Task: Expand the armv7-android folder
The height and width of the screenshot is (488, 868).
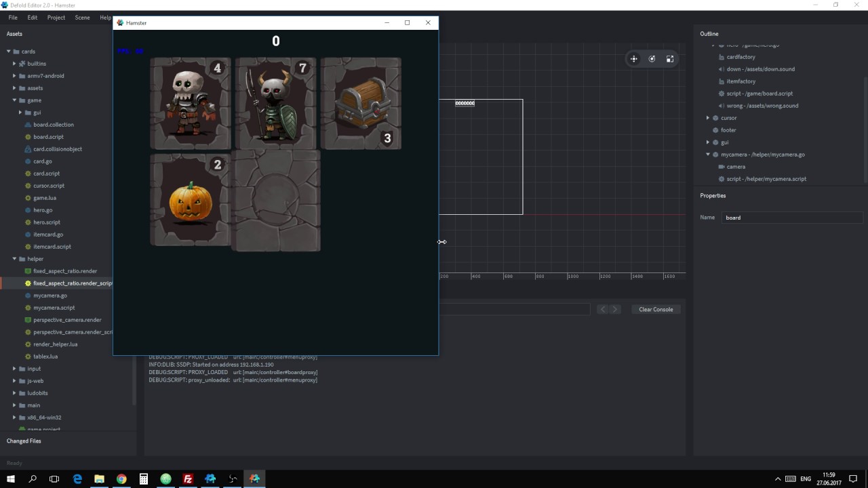Action: [x=14, y=76]
